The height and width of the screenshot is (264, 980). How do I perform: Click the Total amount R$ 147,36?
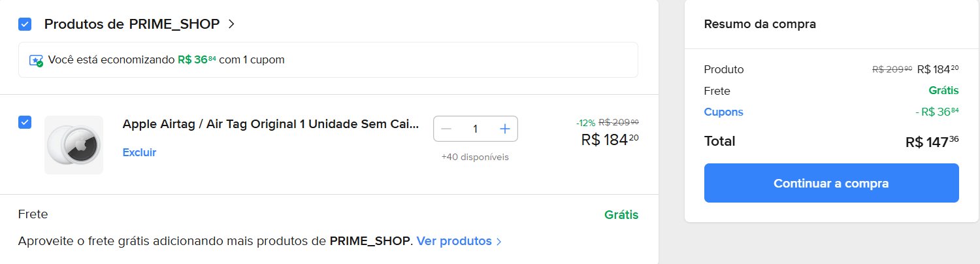click(932, 142)
